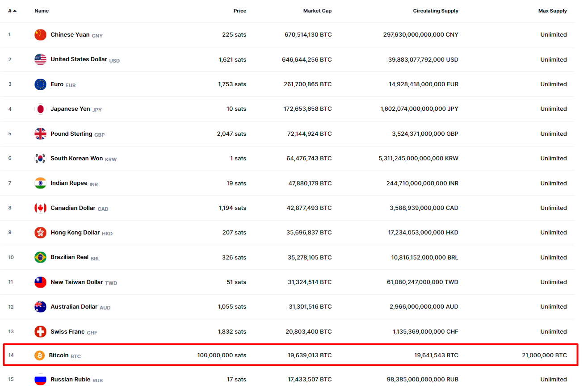Click market cap 261,700,865 BTC
588x389 pixels.
(308, 84)
